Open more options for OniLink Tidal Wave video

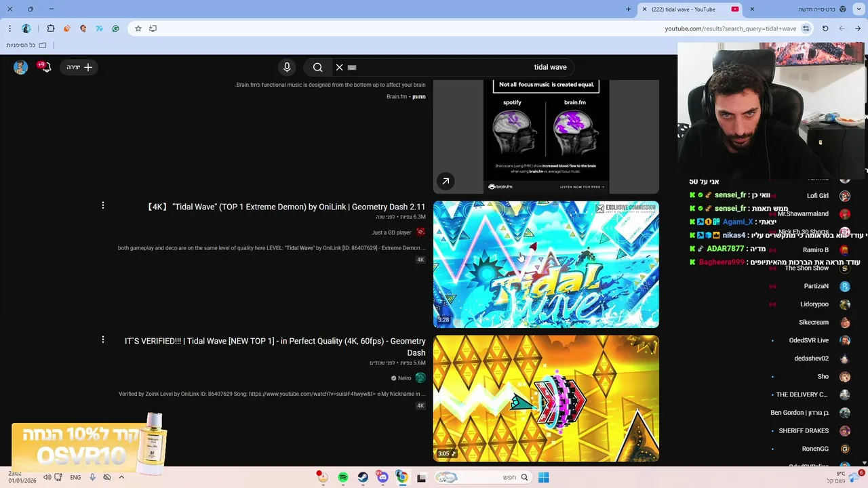pos(103,205)
